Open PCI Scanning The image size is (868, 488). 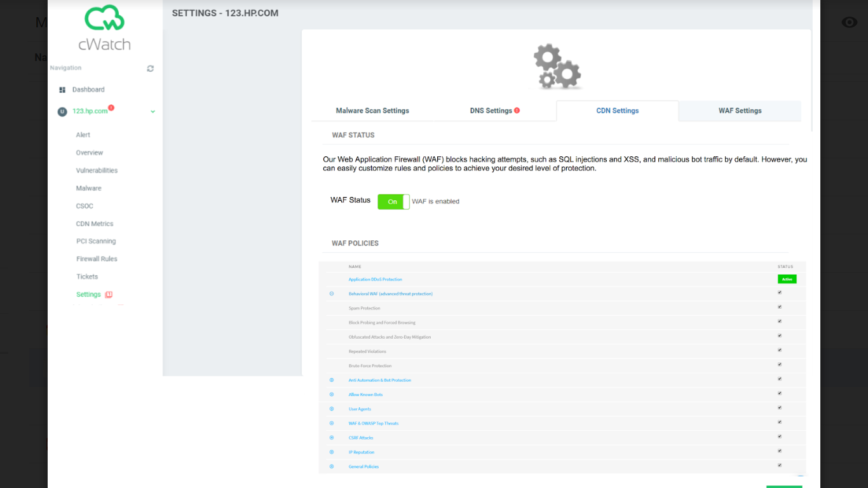[x=96, y=241]
